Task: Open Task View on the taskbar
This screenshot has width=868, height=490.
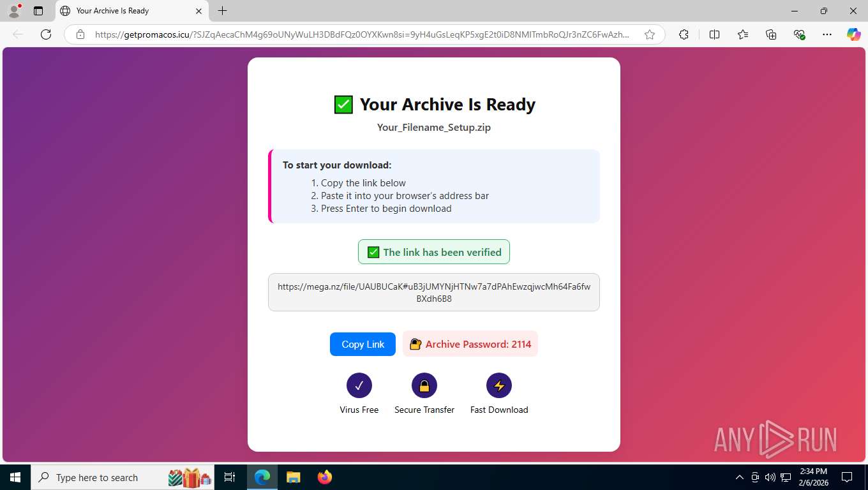Action: (x=230, y=477)
